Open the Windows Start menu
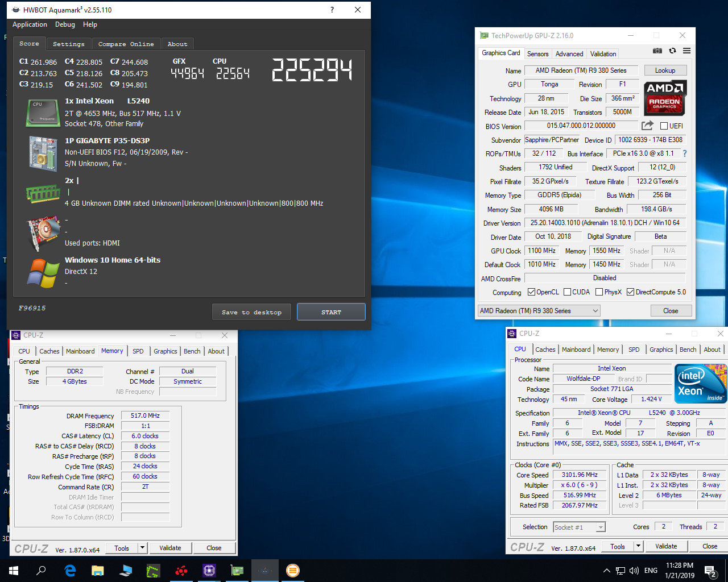The width and height of the screenshot is (728, 582). coord(14,571)
